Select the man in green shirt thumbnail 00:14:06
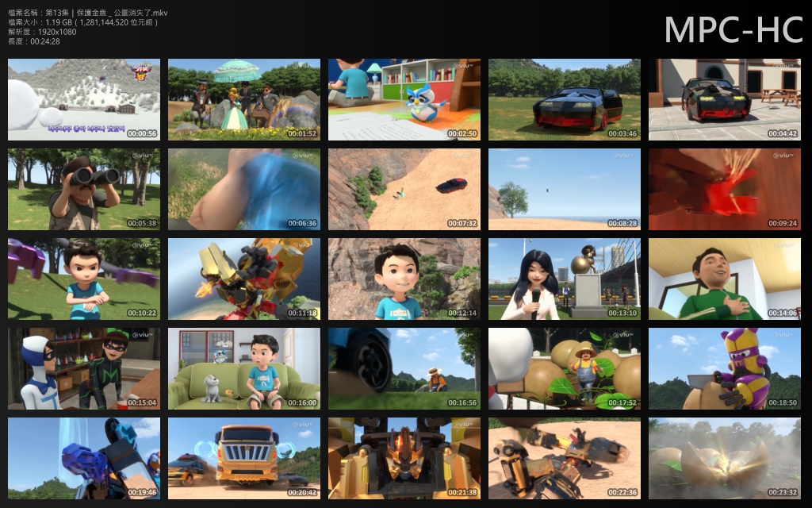 (725, 279)
